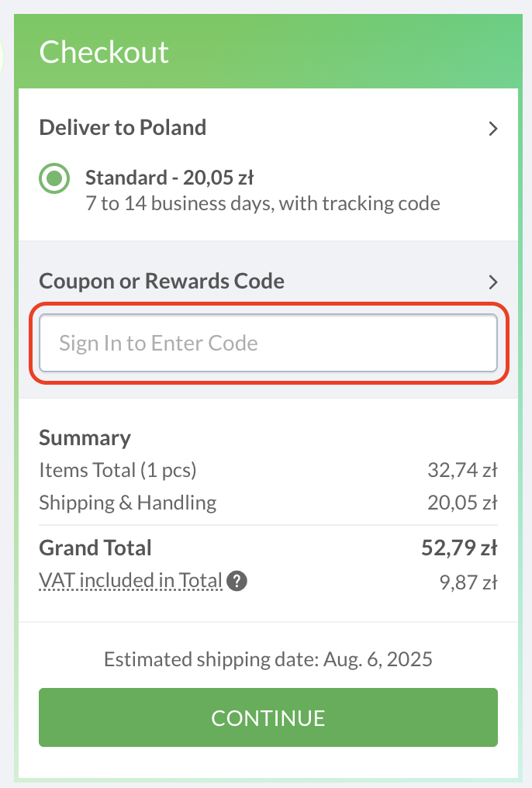Expand the Coupon or Rewards Code chevron
Image resolution: width=532 pixels, height=788 pixels.
[492, 282]
